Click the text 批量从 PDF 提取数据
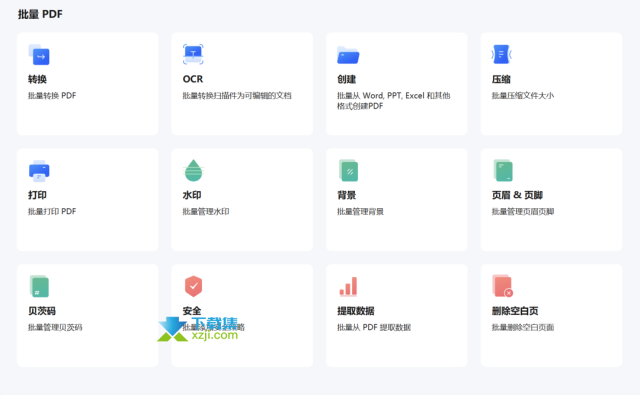Screen dimensions: 640x395 click(x=374, y=327)
